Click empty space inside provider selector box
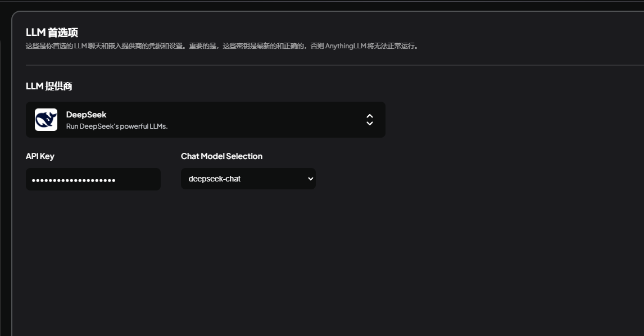Screen dimensions: 644x336 click(267, 120)
